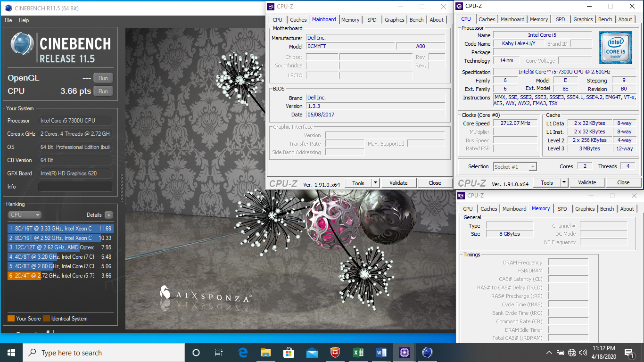Open Caches tab in bottom CPU-Z Memory window
The height and width of the screenshot is (362, 644).
(489, 209)
